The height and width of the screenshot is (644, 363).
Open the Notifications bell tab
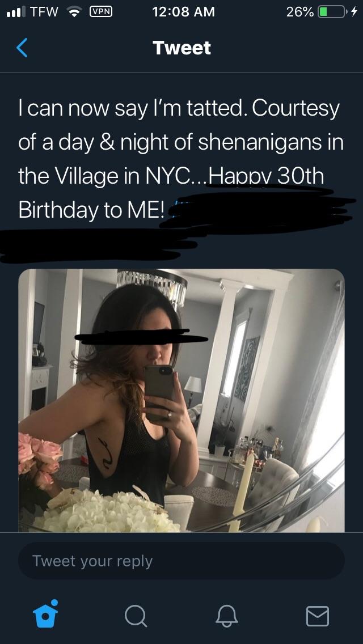227,616
